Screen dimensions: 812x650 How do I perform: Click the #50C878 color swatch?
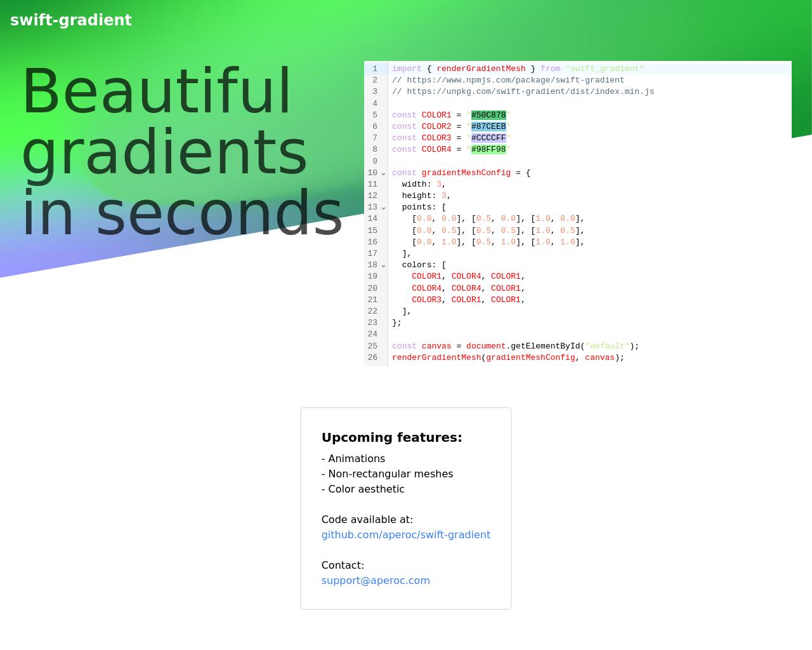point(488,115)
